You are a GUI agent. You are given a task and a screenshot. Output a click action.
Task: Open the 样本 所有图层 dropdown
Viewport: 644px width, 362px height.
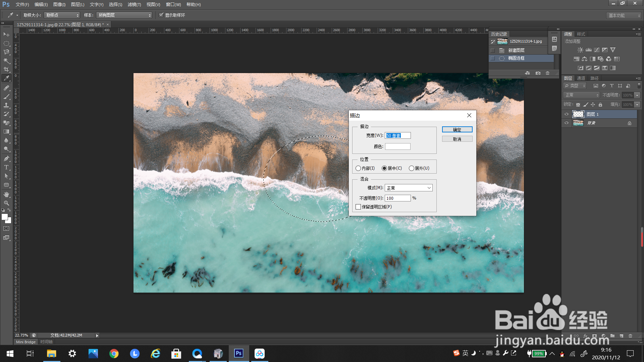point(124,15)
